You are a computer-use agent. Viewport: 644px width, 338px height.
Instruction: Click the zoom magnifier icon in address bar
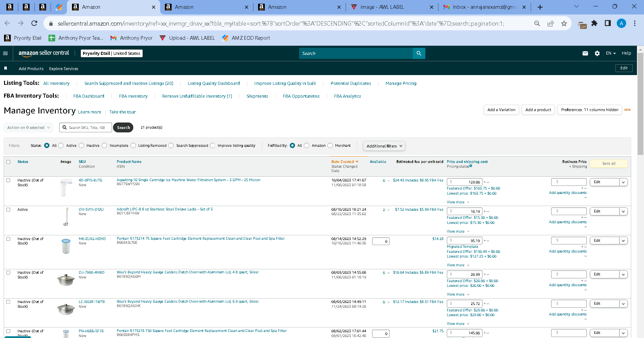point(537,23)
